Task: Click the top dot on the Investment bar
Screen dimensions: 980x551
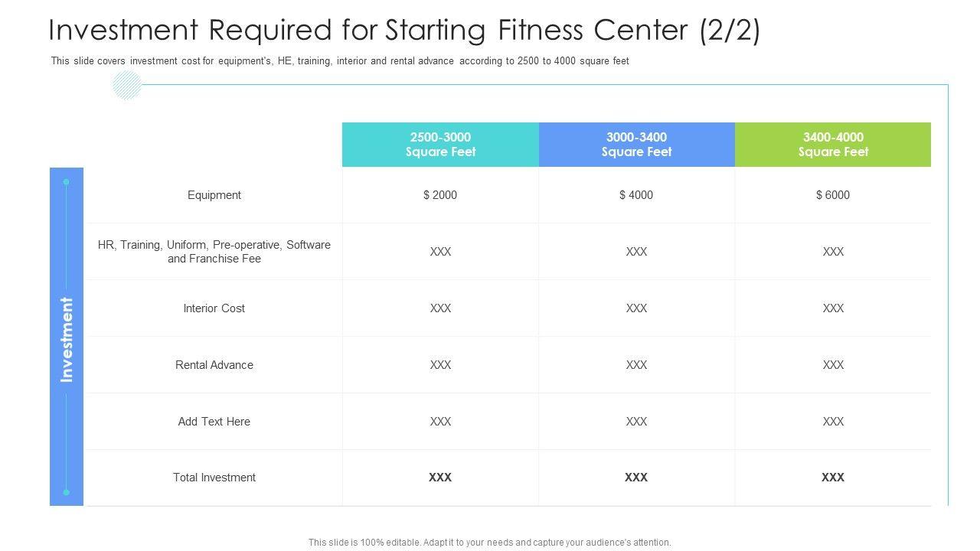Action: pos(67,182)
